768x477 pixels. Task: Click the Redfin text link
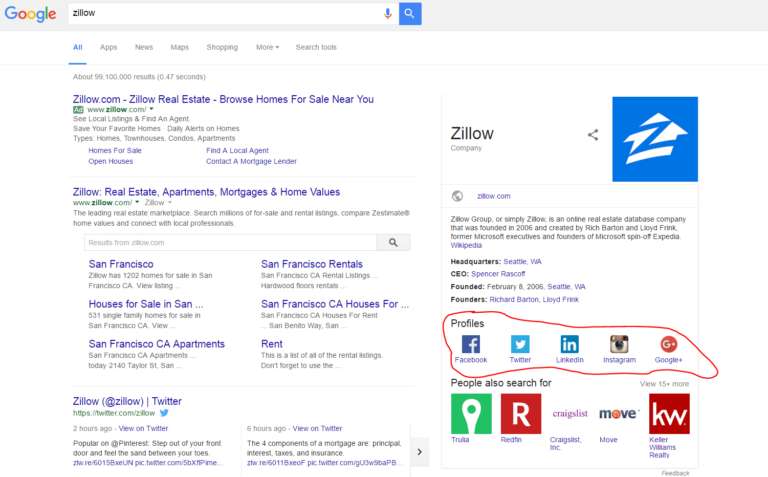click(x=511, y=440)
